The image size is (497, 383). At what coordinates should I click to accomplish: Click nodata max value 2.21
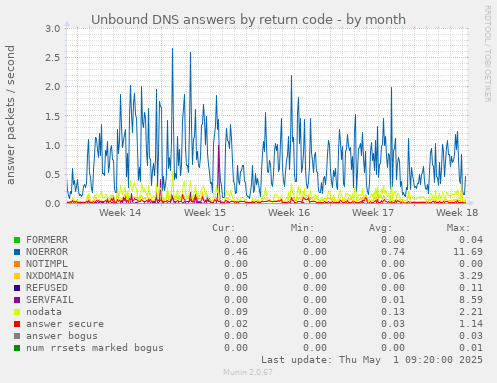click(x=471, y=312)
